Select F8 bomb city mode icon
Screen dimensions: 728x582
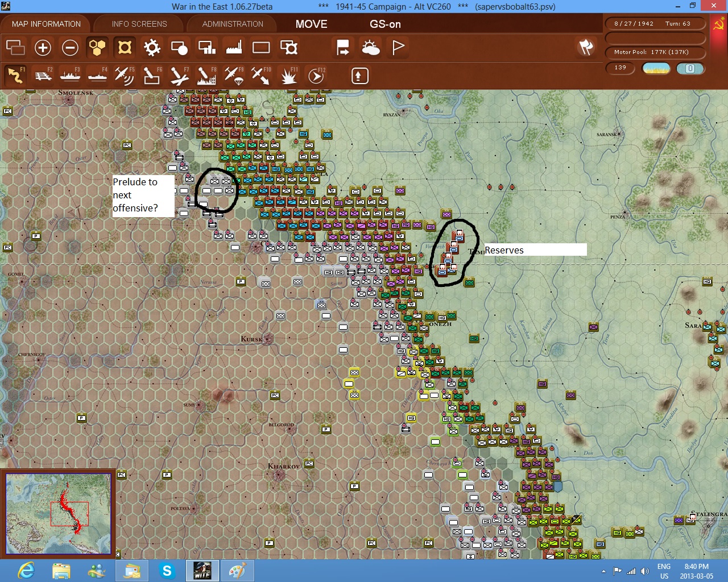pos(206,75)
